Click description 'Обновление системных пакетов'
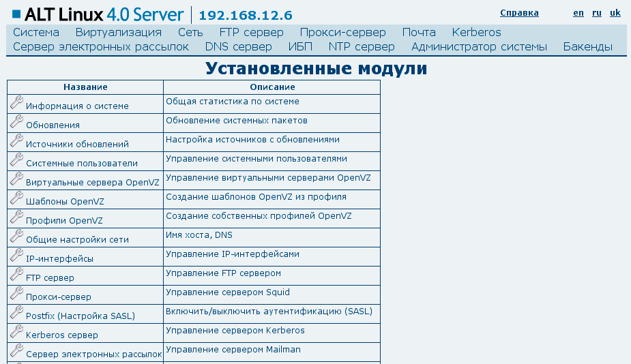The height and width of the screenshot is (364, 631). click(237, 121)
